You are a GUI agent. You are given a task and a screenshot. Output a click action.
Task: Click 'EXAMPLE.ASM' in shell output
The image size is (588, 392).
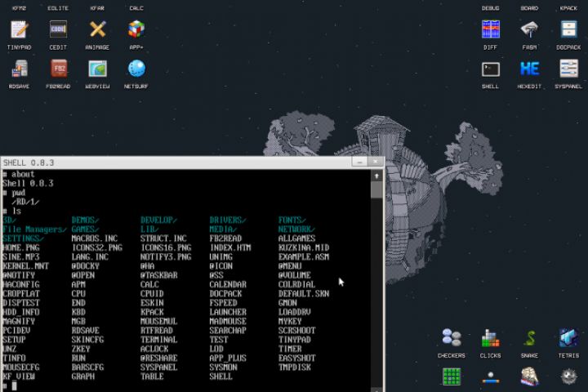click(303, 257)
